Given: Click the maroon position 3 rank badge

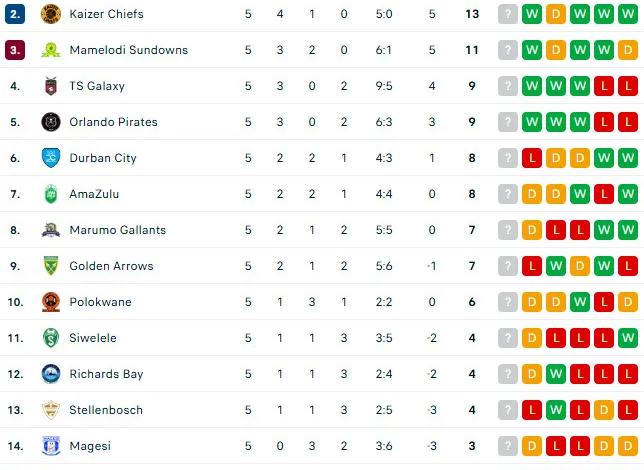Looking at the screenshot, I should coord(15,50).
